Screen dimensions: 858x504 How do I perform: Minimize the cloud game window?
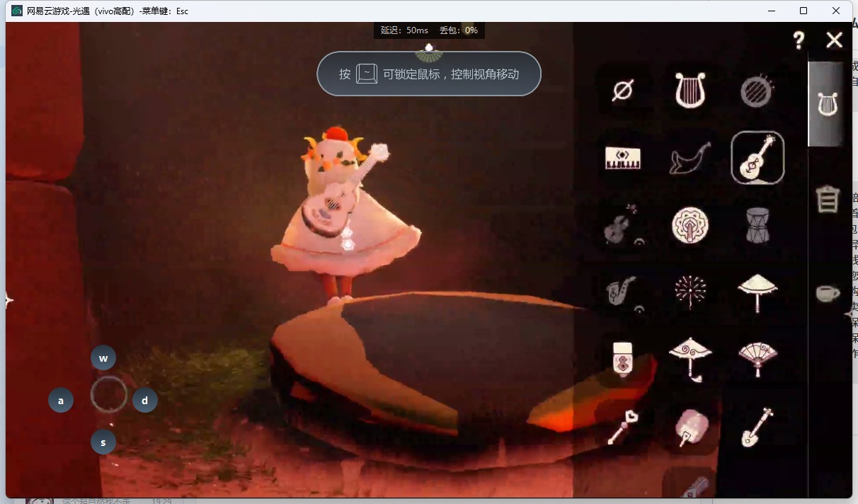(x=770, y=11)
